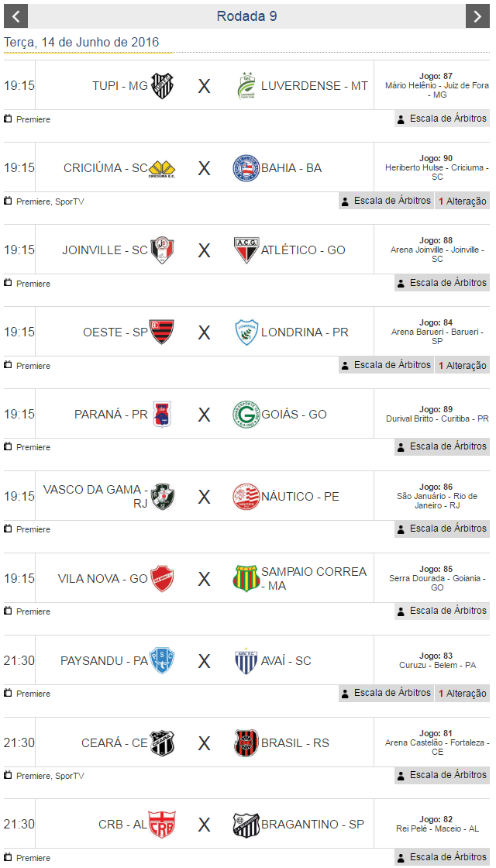Click the Vasco da Gama team crest
The width and height of the screenshot is (496, 868).
click(x=162, y=496)
